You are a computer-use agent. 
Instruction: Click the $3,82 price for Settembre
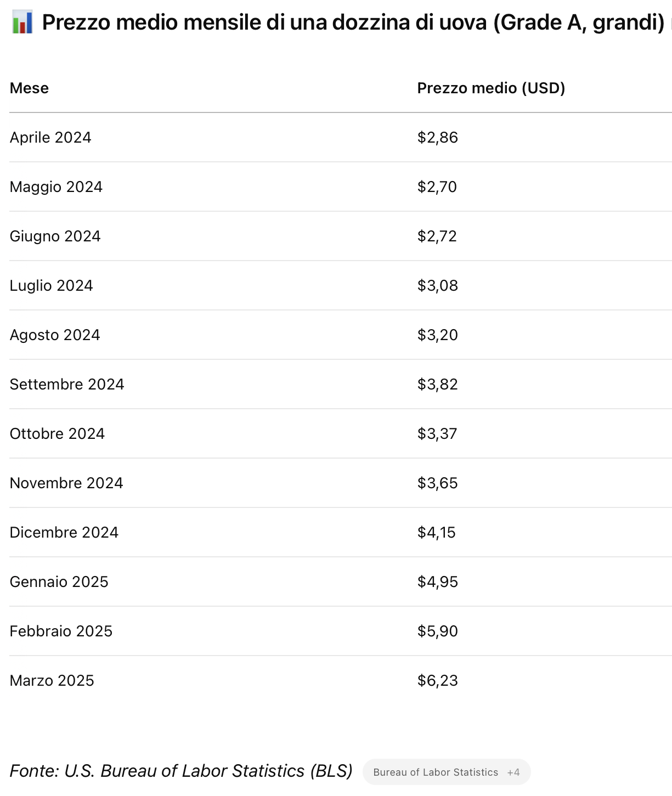tap(438, 385)
